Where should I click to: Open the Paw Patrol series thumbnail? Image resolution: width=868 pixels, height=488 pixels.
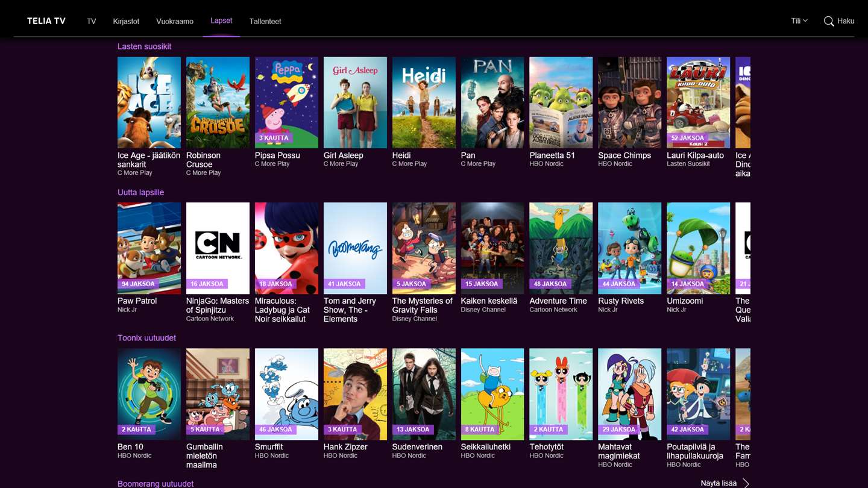(x=149, y=248)
